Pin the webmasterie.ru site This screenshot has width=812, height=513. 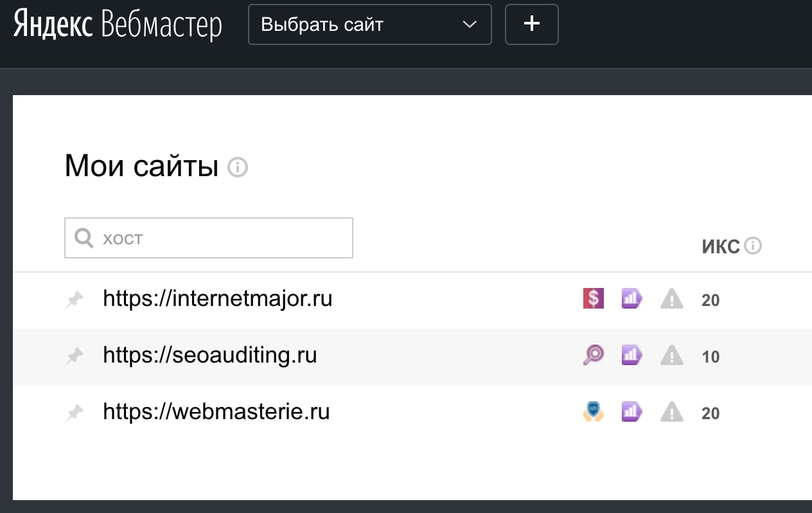point(75,411)
